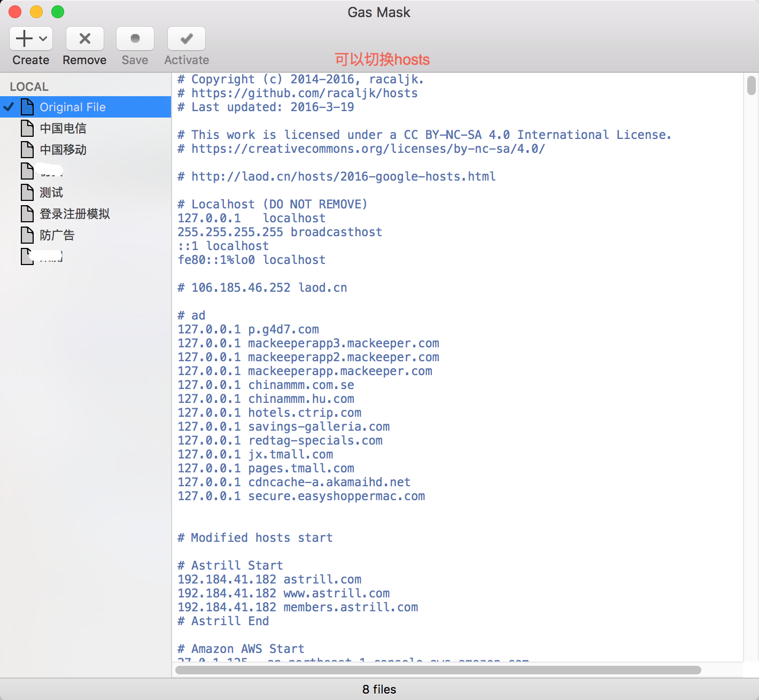The width and height of the screenshot is (759, 700).
Task: Open the Create dropdown chevron
Action: (x=43, y=38)
